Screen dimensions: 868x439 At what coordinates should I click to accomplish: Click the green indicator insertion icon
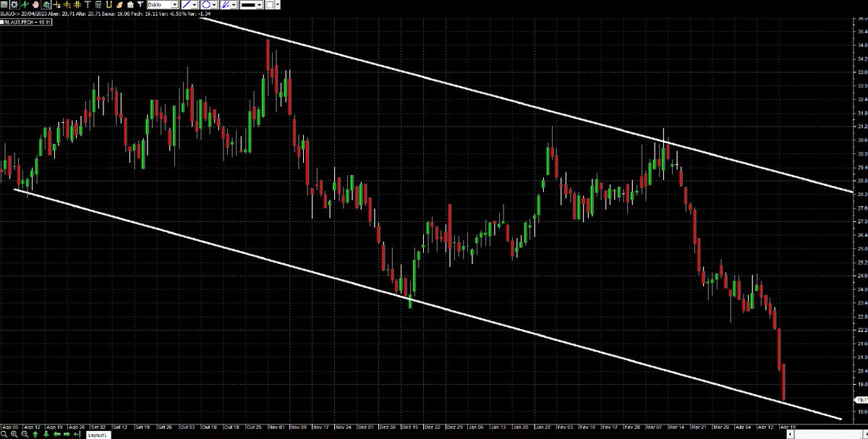point(25,4)
